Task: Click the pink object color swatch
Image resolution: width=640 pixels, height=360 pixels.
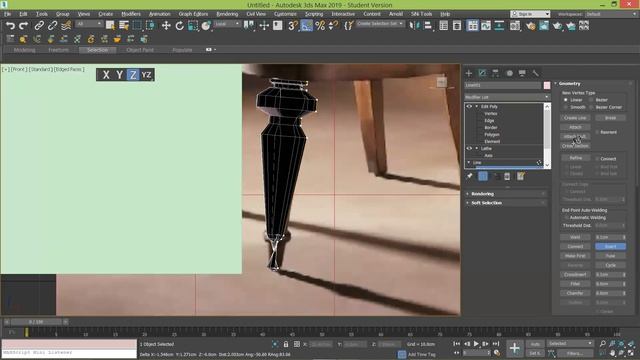Action: [547, 85]
